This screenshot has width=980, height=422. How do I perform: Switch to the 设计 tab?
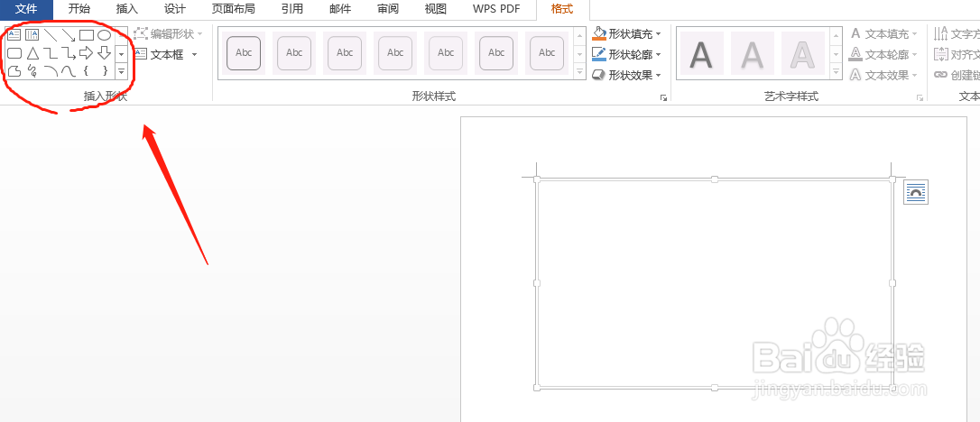pyautogui.click(x=174, y=9)
